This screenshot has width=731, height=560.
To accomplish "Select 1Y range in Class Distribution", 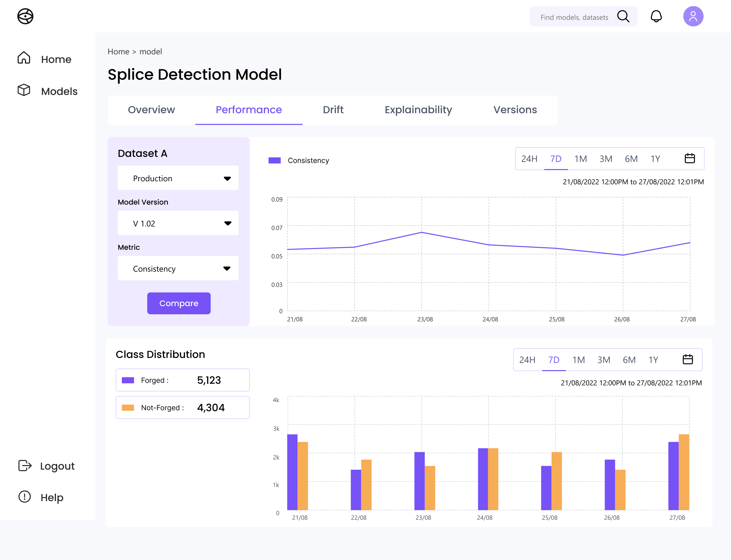I will [x=653, y=360].
